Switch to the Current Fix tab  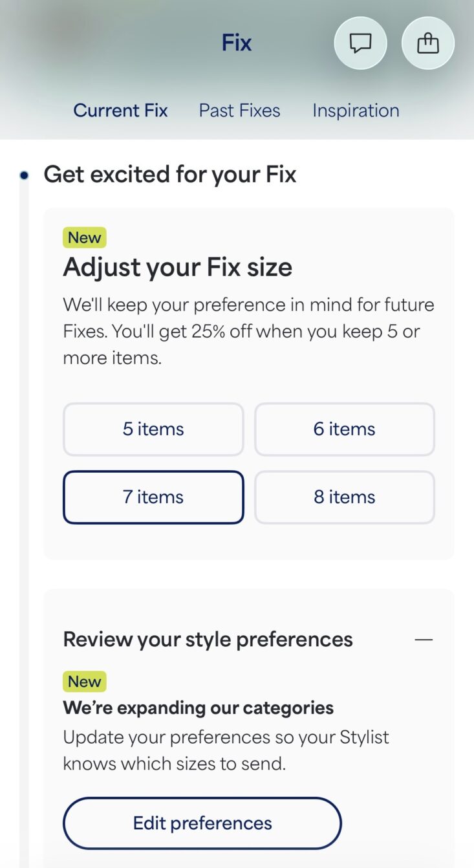pos(120,111)
